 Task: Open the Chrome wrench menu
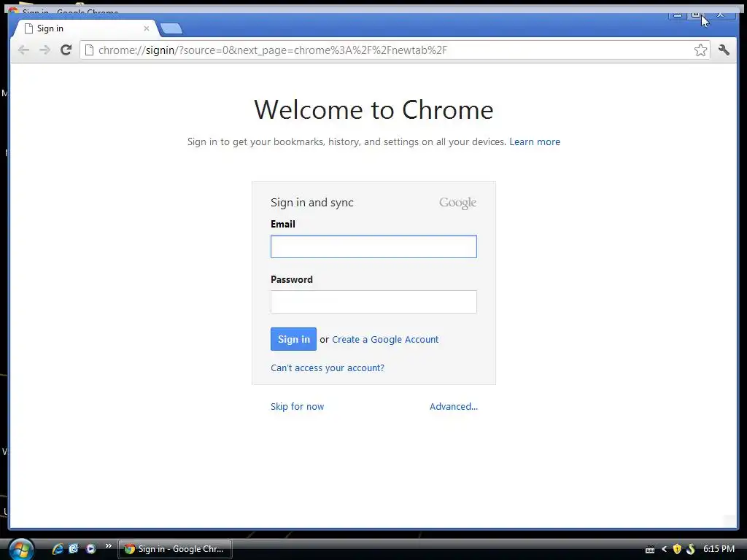[724, 50]
